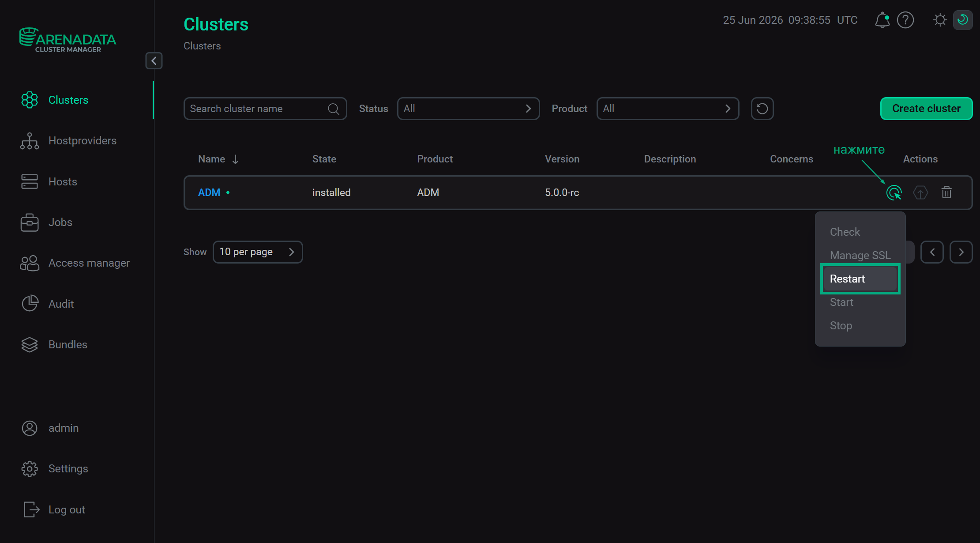
Task: Open the admin profile page
Action: point(64,428)
